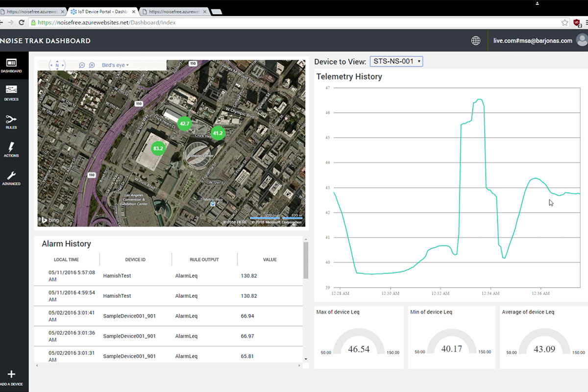Click the 46.54 max gauge value

click(359, 349)
